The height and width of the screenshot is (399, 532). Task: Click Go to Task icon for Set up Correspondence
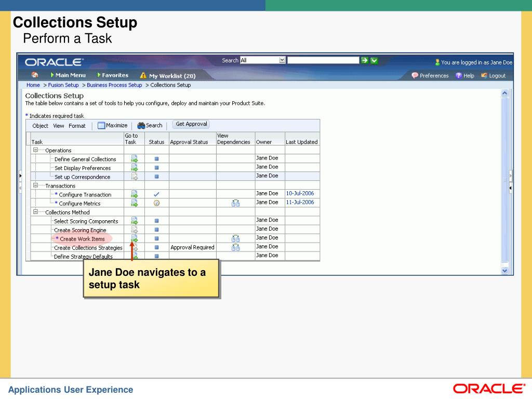(x=135, y=176)
